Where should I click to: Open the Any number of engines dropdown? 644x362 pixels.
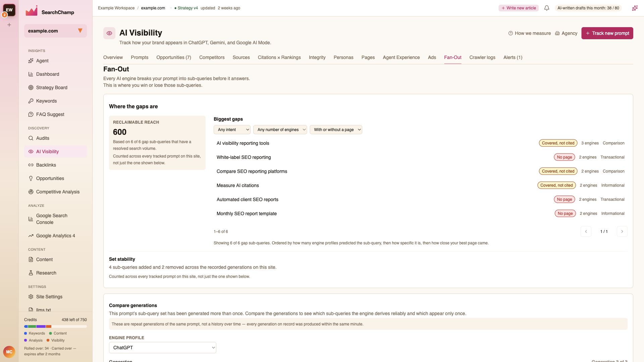[280, 130]
